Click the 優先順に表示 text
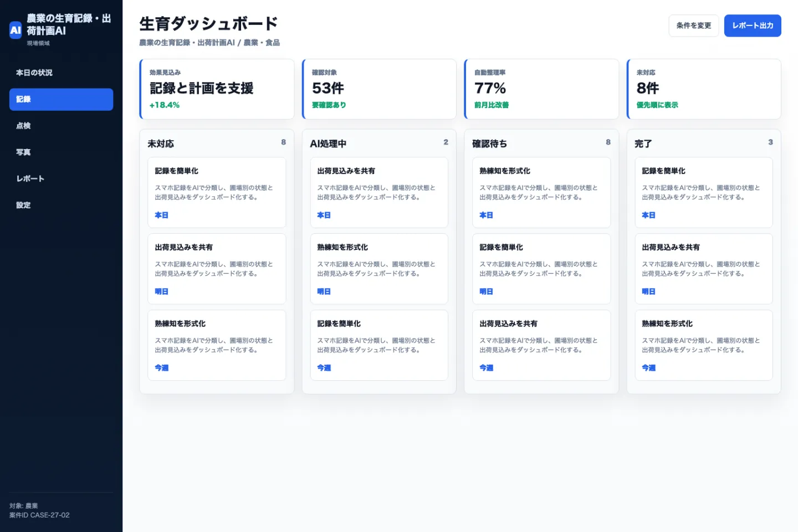 [x=657, y=105]
